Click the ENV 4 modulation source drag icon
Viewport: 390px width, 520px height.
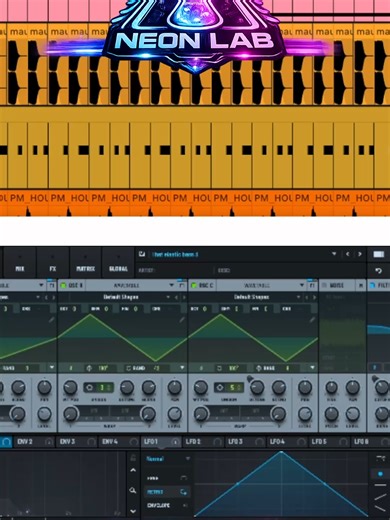pos(133,442)
